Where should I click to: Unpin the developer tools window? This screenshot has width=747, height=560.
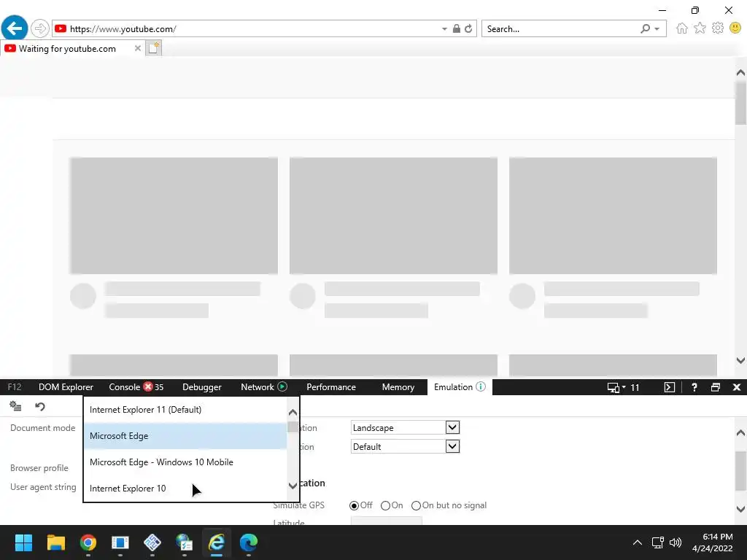point(715,387)
